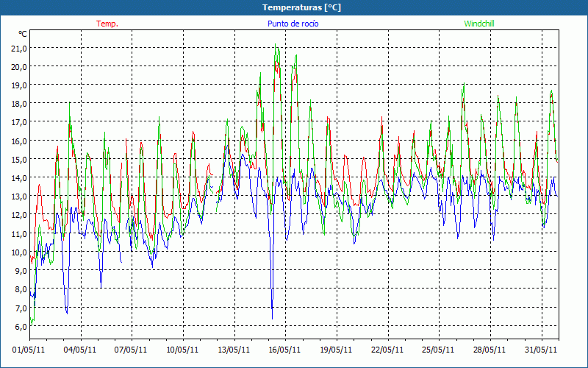Click the 6,0 y-axis value

(x=21, y=326)
